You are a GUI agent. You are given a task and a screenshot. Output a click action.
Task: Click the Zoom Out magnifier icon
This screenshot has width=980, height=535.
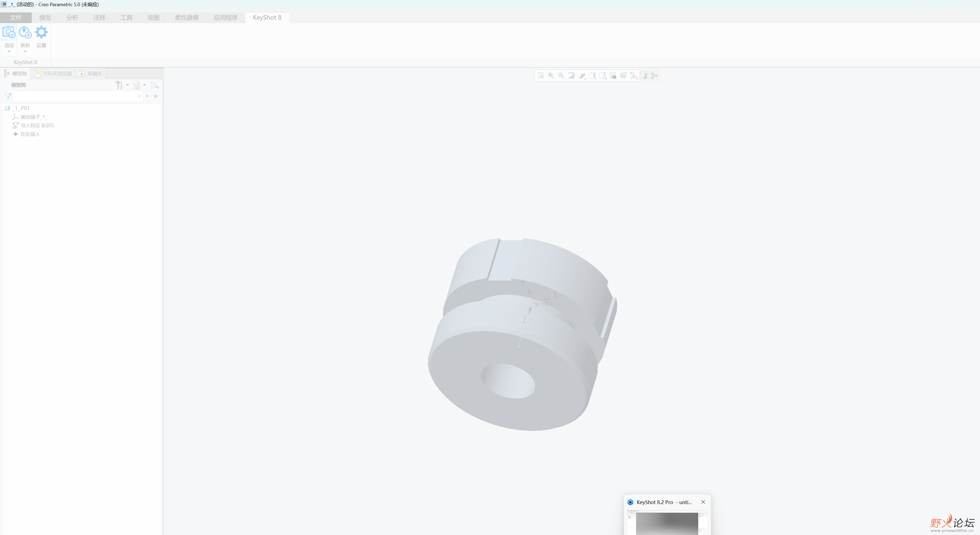click(561, 75)
